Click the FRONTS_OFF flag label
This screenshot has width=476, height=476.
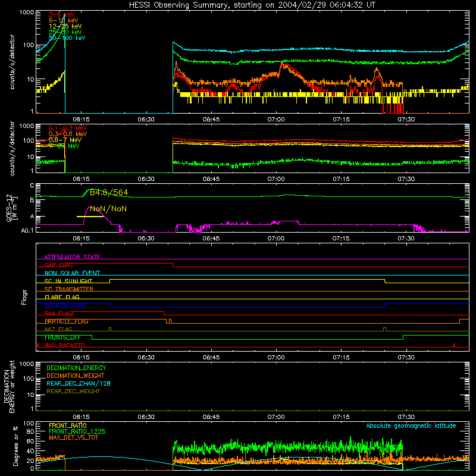(x=62, y=337)
